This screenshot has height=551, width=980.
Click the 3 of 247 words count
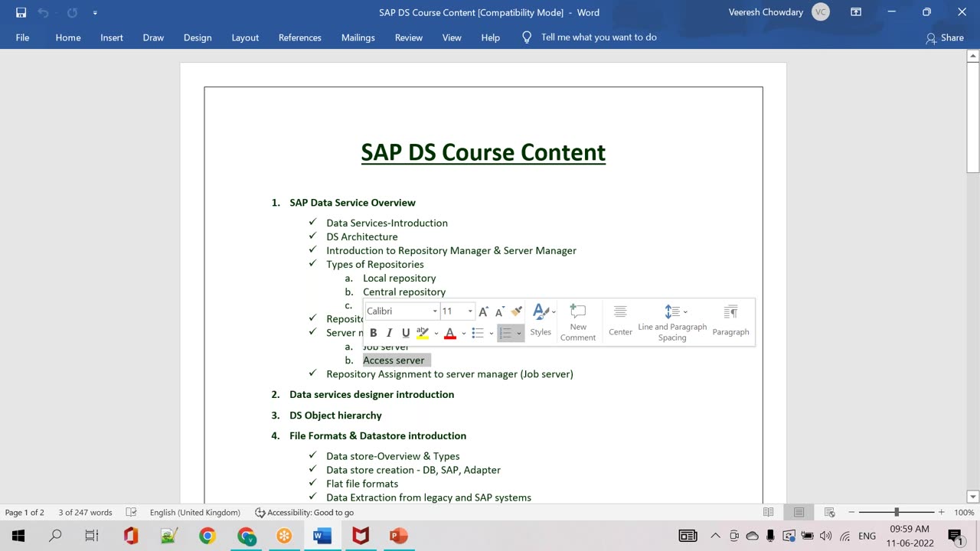(x=85, y=513)
